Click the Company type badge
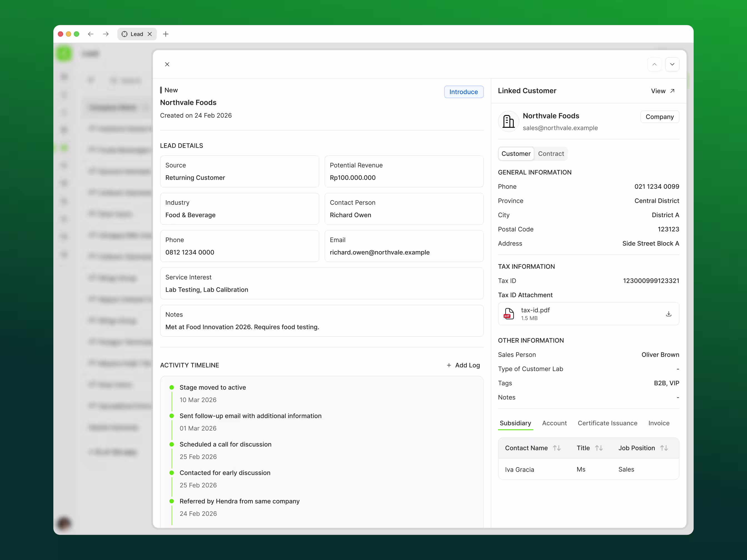This screenshot has height=560, width=747. 659,117
